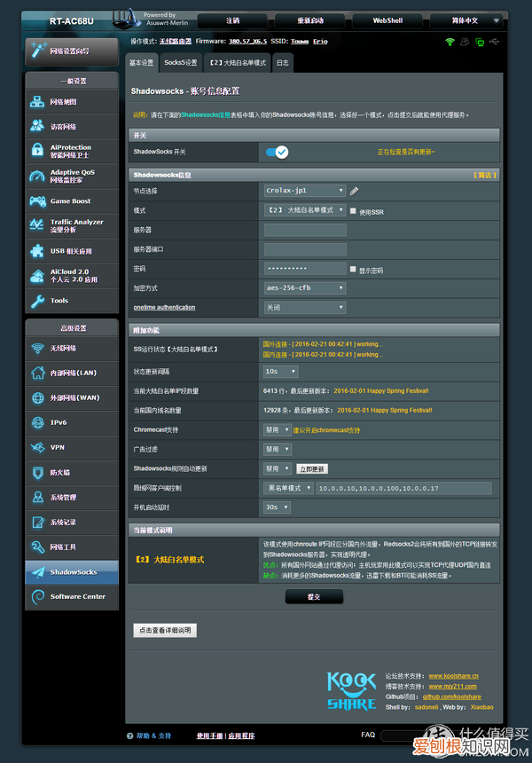Viewport: 532px width, 763px height.
Task: Toggle the ShadowSocks switch off
Action: click(277, 152)
